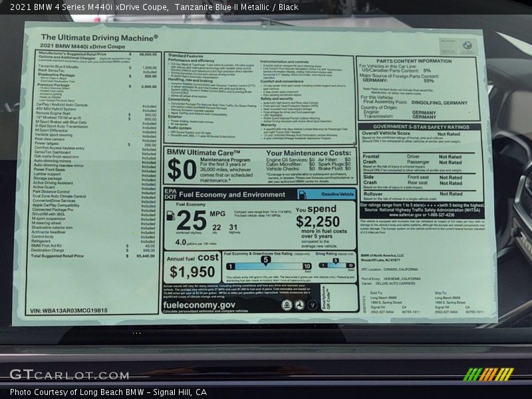Click the '31' highway MPG value
Viewport: 532px width, 399px height.
(233, 227)
